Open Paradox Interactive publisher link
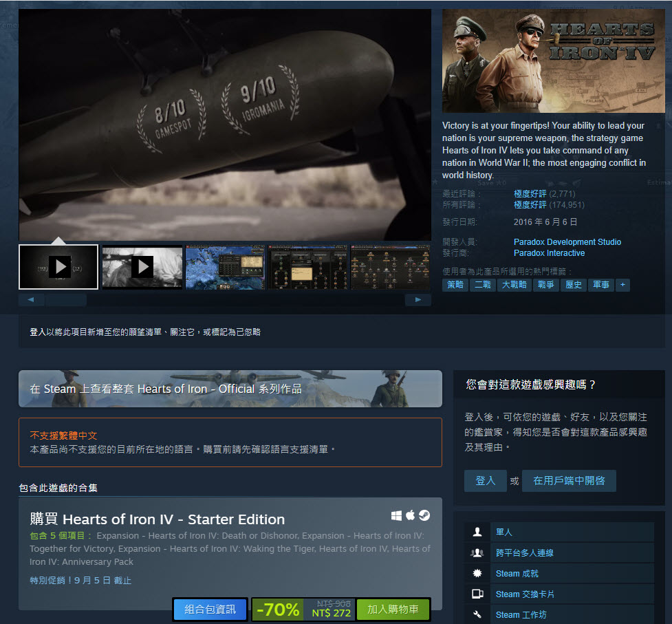The height and width of the screenshot is (624, 672). pos(549,253)
